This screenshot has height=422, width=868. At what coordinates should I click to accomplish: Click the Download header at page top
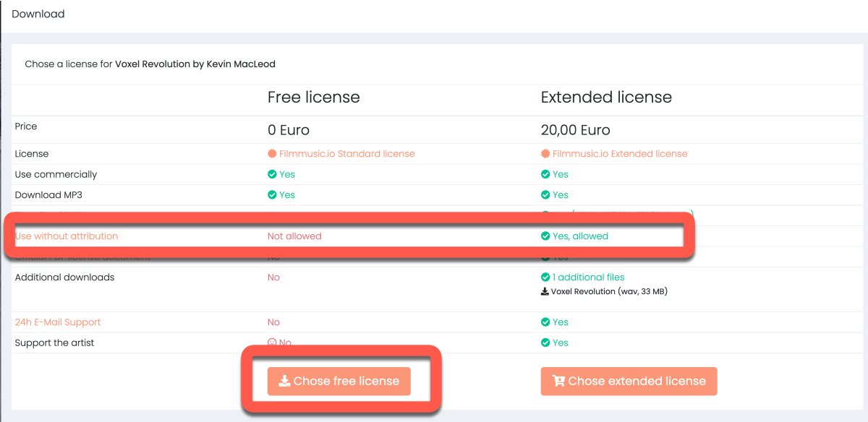[38, 14]
